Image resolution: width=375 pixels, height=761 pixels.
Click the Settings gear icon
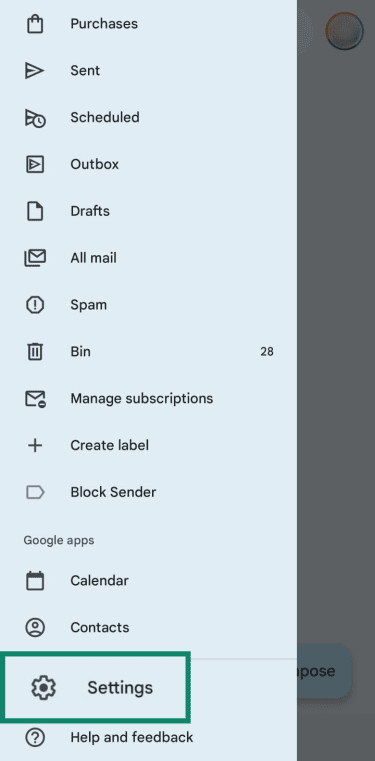point(44,688)
